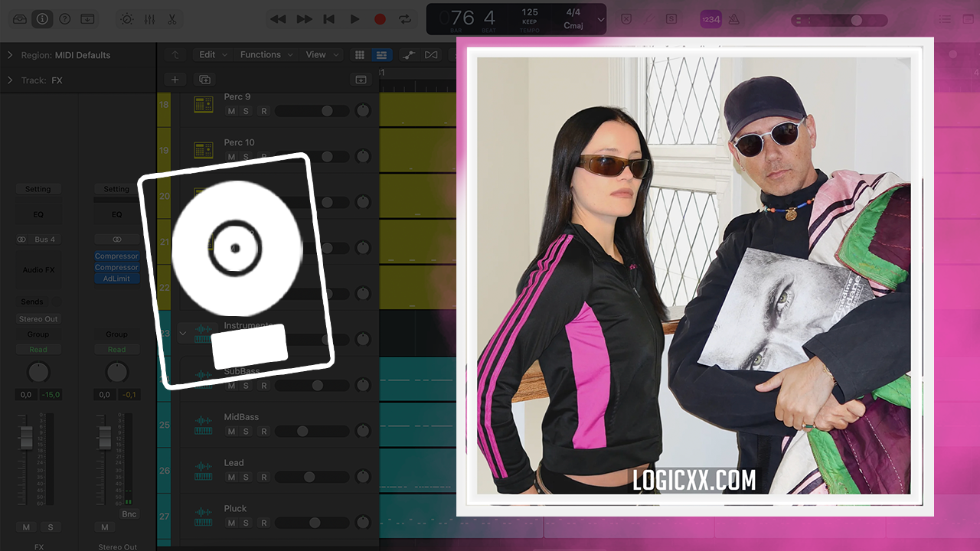Solo the Lead track
Viewport: 980px width, 551px height.
tap(246, 478)
